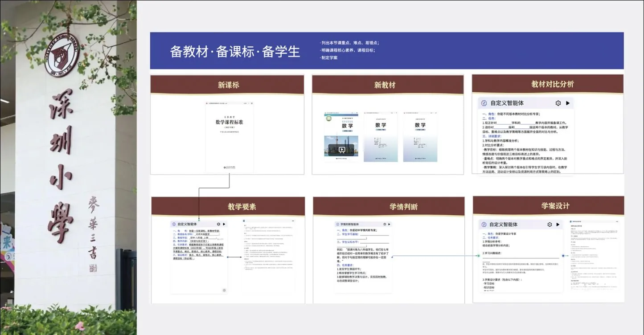The image size is (644, 335).
Task: Select the 新课标 card header
Action: (x=228, y=85)
